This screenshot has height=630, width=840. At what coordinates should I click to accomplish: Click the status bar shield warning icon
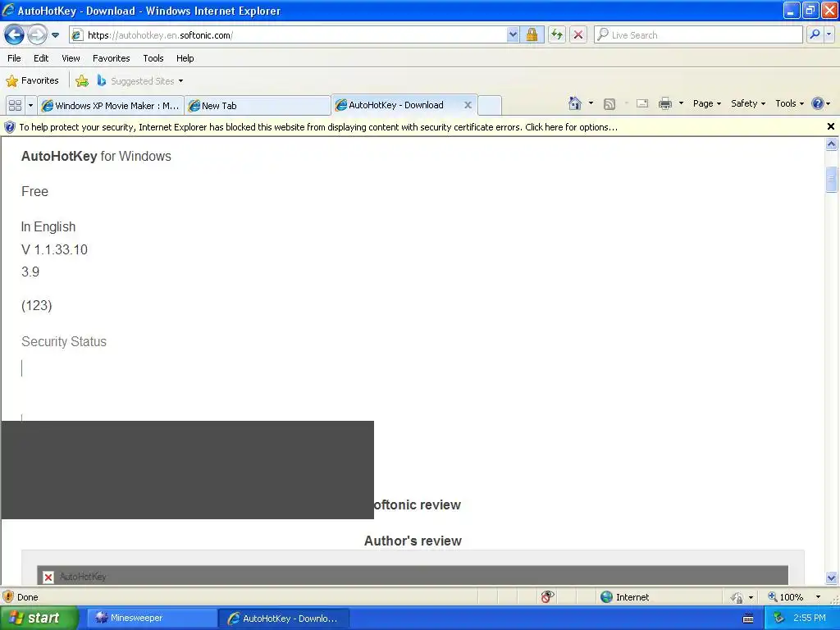tap(8, 597)
